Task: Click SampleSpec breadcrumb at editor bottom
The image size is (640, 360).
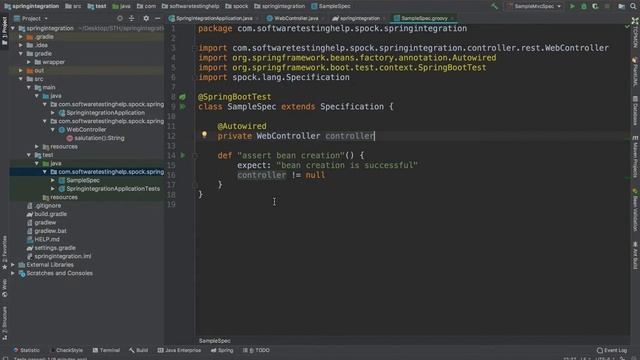Action: (215, 340)
